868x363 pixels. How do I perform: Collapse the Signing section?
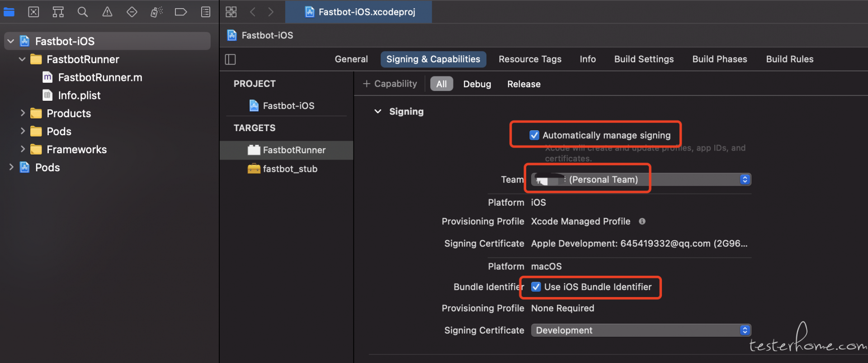tap(378, 112)
